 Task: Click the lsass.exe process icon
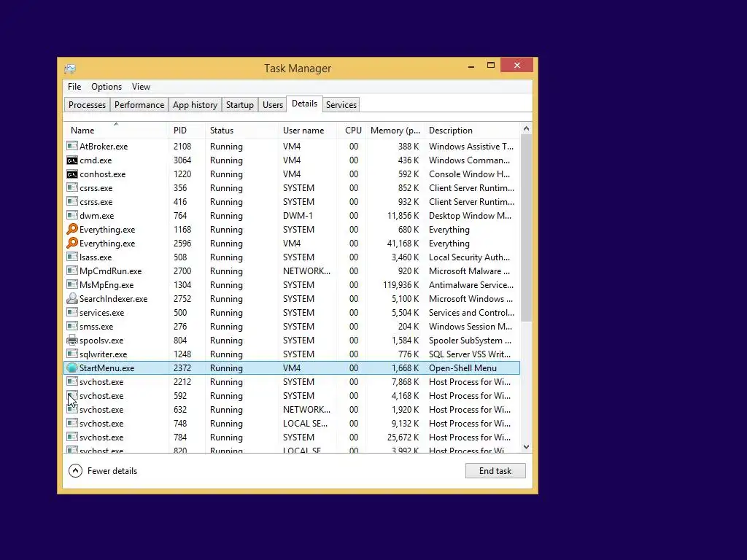[x=72, y=257]
